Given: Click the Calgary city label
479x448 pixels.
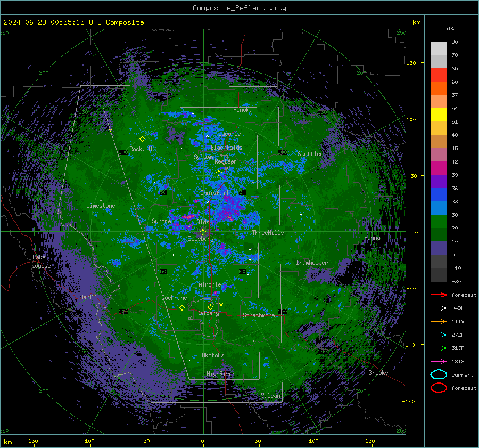Looking at the screenshot, I should tap(208, 313).
